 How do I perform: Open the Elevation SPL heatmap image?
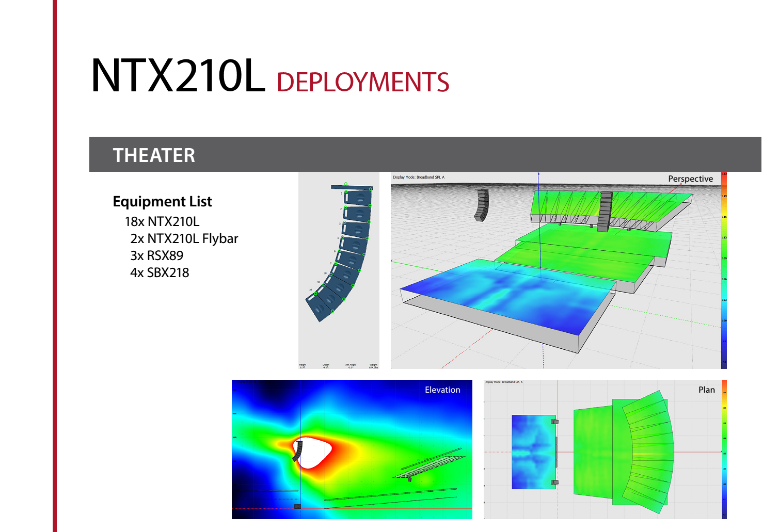pyautogui.click(x=352, y=449)
